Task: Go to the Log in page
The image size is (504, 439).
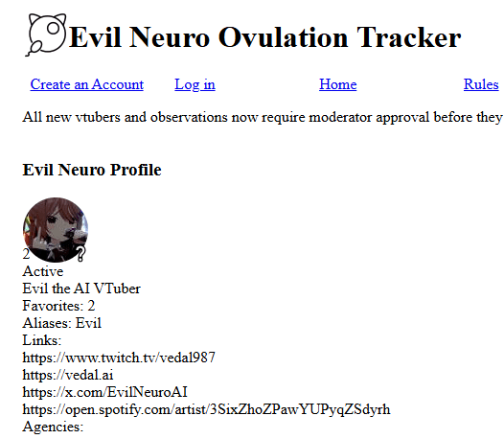Action: (x=195, y=84)
